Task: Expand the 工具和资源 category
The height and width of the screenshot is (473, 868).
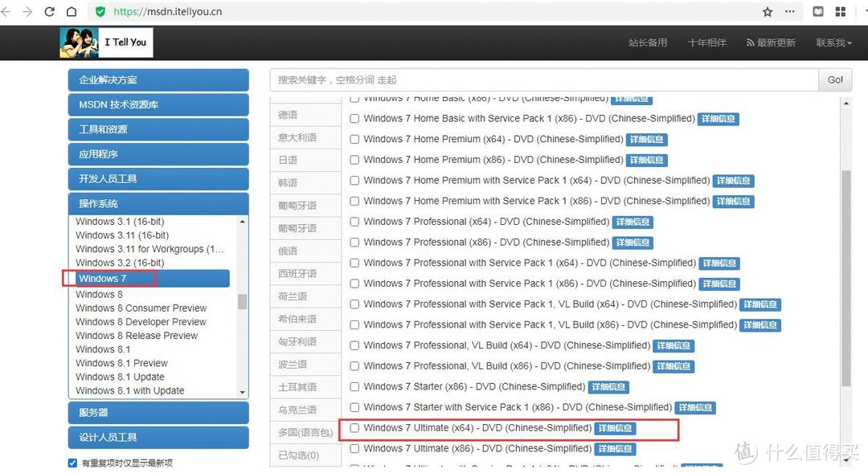Action: coord(158,129)
